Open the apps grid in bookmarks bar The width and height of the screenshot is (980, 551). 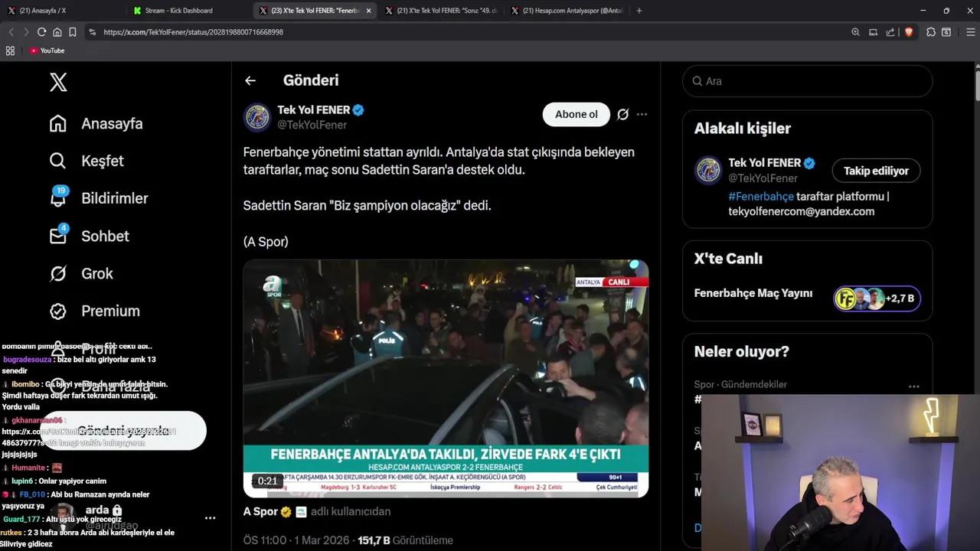click(10, 51)
